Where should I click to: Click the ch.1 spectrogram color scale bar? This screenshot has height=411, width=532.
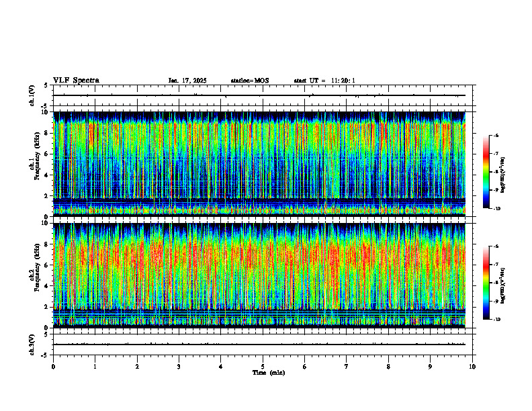click(486, 172)
